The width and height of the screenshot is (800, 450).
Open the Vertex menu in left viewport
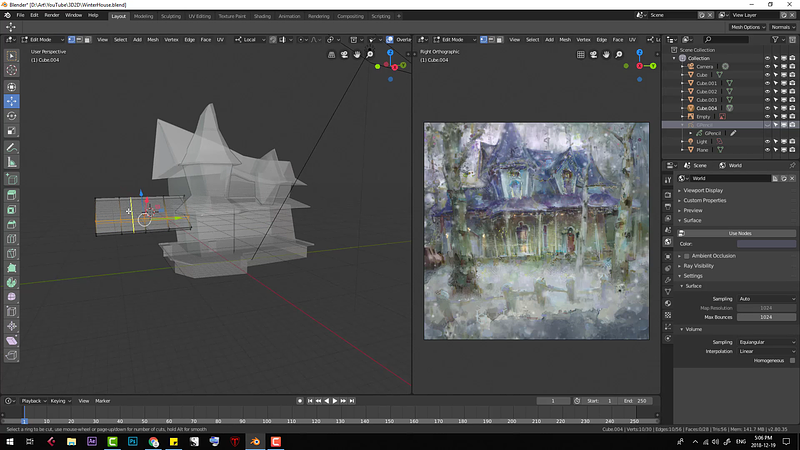(171, 39)
